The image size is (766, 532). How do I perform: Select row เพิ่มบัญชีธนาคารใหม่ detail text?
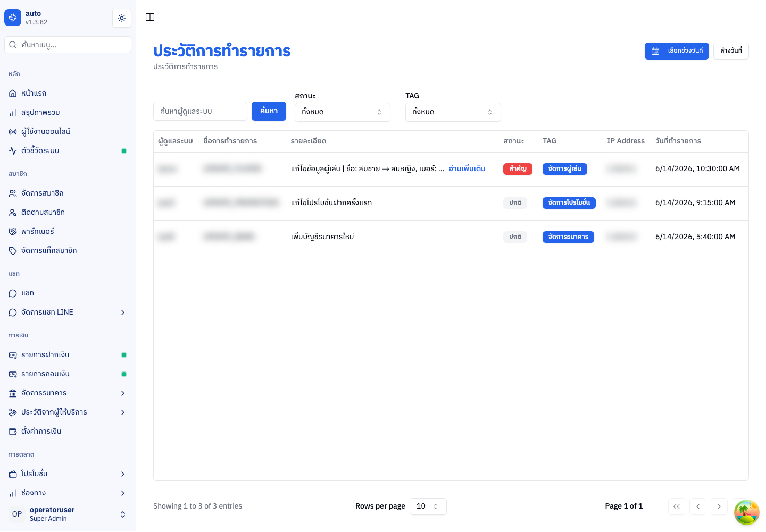tap(322, 237)
